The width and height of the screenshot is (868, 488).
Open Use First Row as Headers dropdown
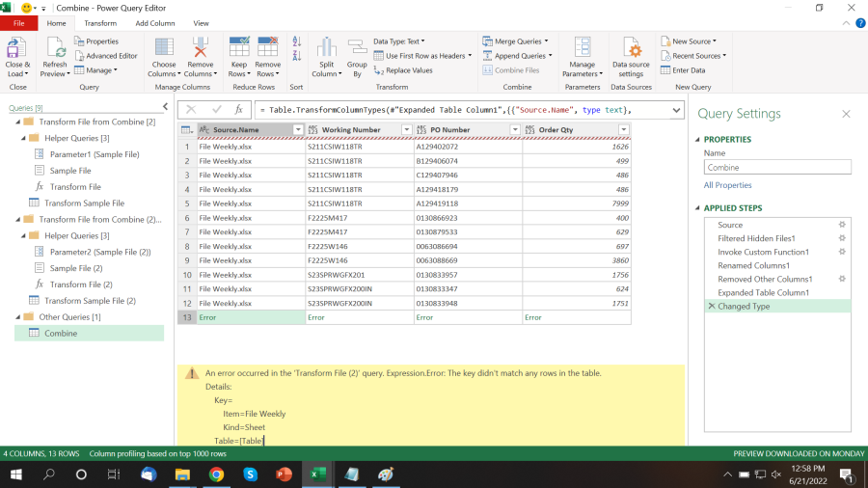pos(470,56)
